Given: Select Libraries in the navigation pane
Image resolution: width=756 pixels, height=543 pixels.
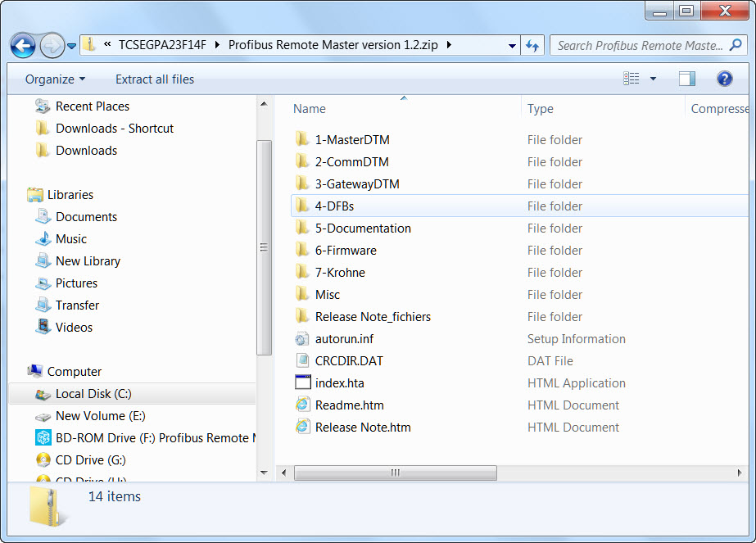Looking at the screenshot, I should pyautogui.click(x=61, y=195).
